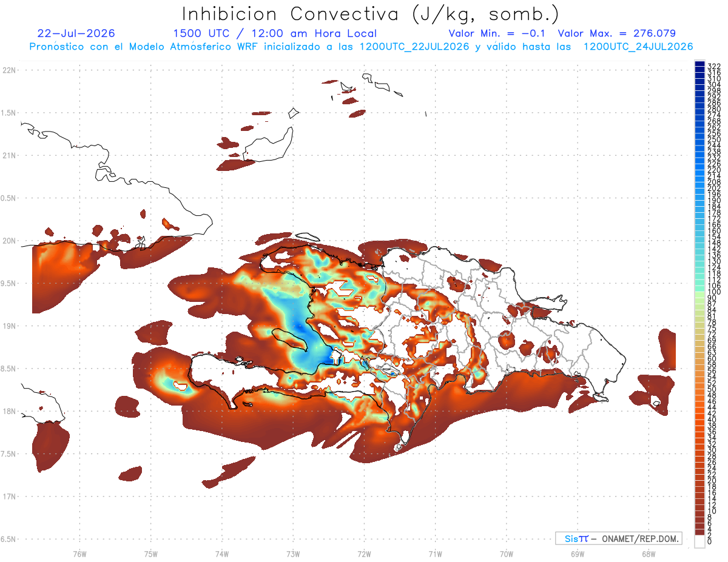Click the "20N" latitude label

(x=10, y=241)
